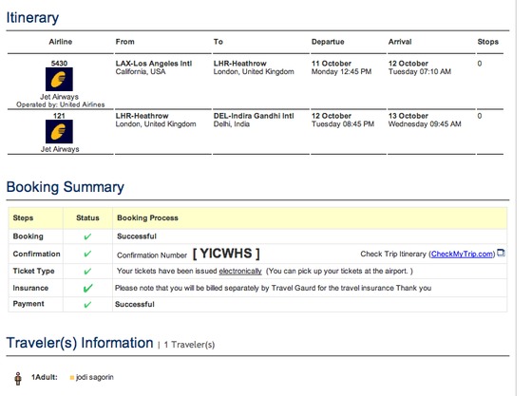Click the flight number 121
The height and width of the screenshot is (396, 532).
pyautogui.click(x=59, y=116)
